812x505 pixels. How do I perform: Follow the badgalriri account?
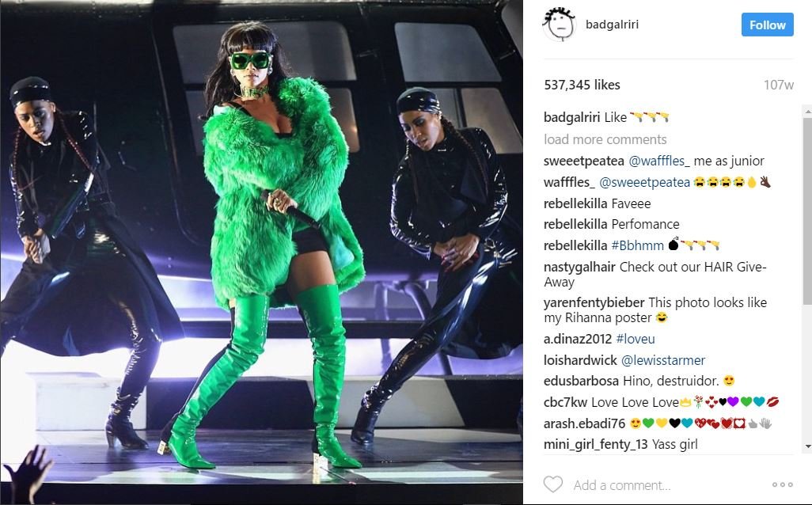pos(767,25)
